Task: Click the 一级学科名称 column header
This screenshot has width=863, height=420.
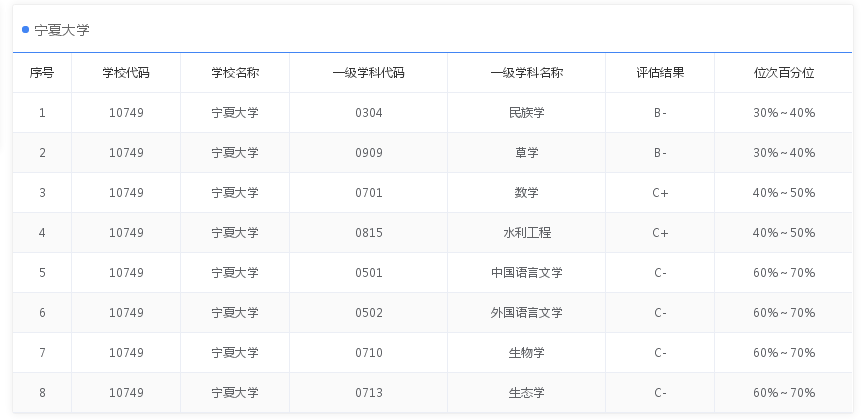Action: [x=526, y=73]
